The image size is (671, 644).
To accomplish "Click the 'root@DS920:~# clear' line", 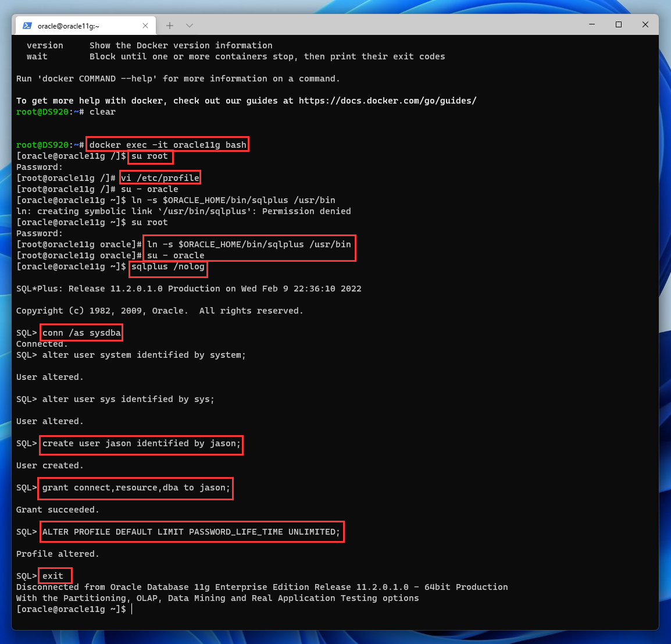I will tap(66, 112).
